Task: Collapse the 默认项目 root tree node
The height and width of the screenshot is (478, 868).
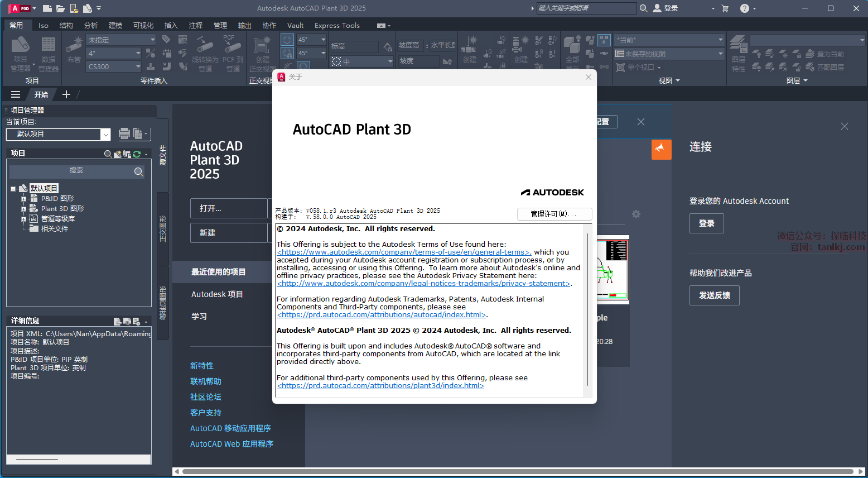Action: (13, 189)
